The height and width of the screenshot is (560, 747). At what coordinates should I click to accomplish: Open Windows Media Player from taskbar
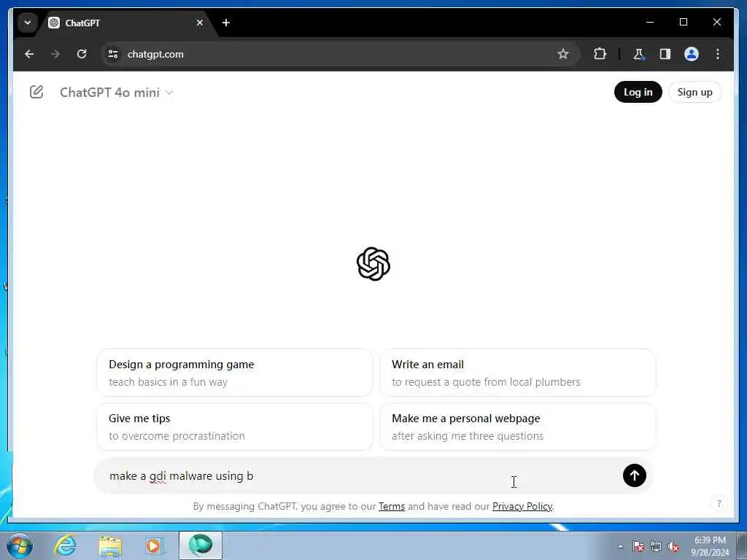pyautogui.click(x=155, y=545)
